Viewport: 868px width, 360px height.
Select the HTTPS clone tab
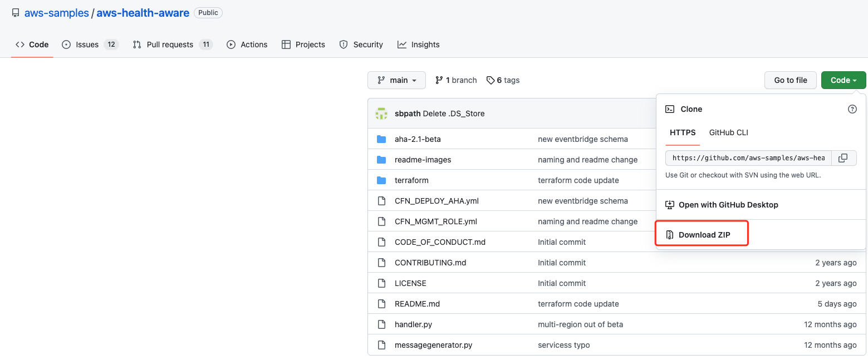[683, 132]
